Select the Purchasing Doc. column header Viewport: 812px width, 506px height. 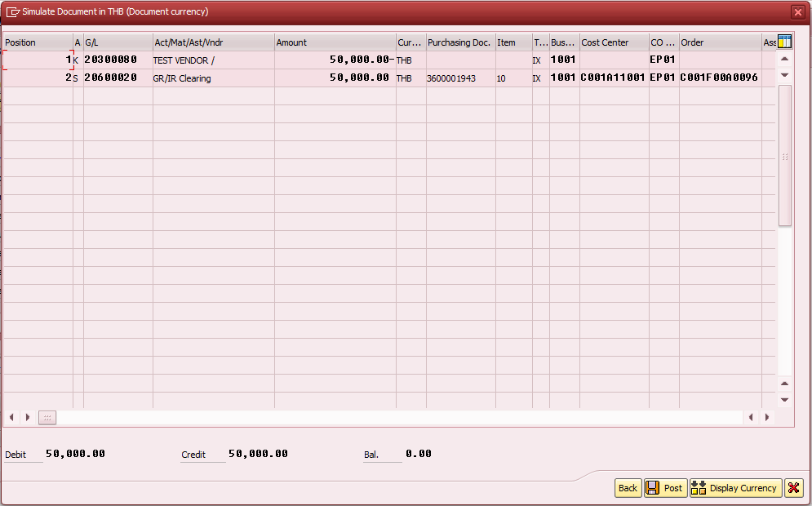(x=459, y=42)
